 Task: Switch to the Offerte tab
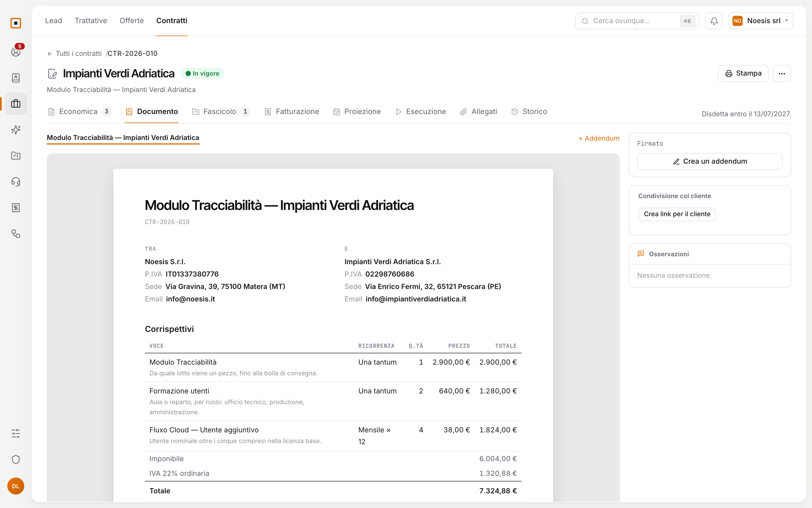tap(132, 21)
